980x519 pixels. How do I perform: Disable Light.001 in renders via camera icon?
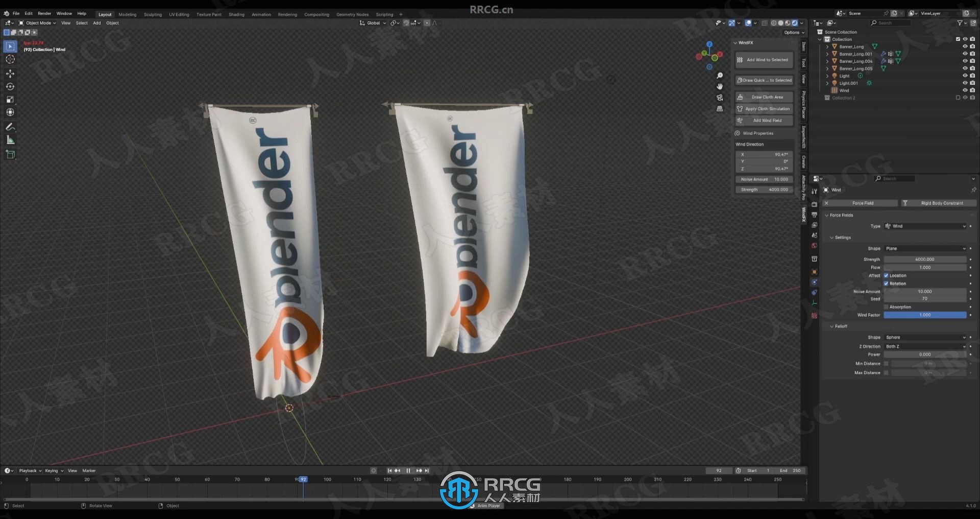(x=972, y=83)
